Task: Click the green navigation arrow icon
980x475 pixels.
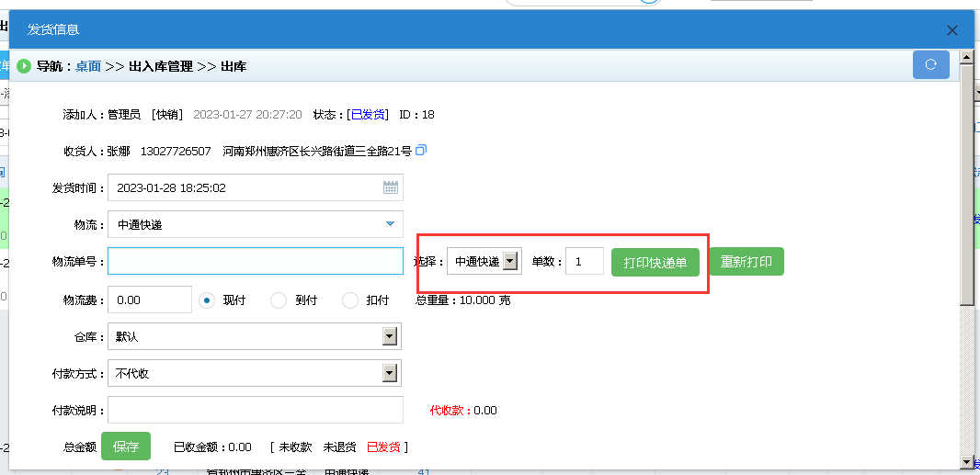Action: pyautogui.click(x=25, y=66)
